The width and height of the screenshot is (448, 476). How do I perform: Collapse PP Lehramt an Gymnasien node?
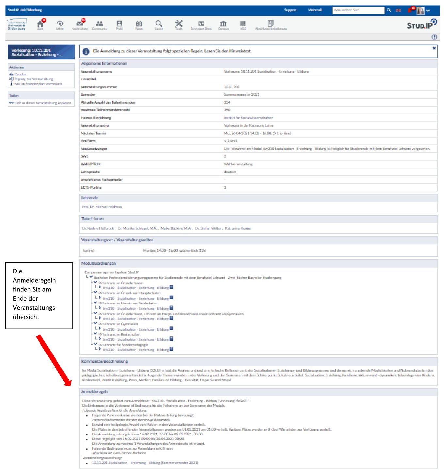point(95,323)
